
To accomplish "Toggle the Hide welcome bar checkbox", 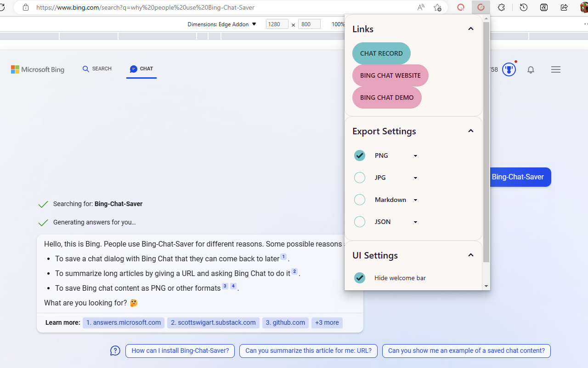I will point(360,278).
